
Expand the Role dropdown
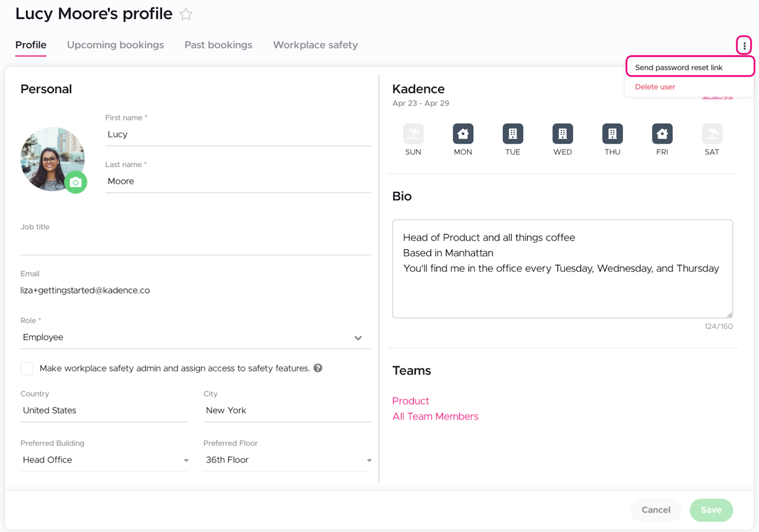coord(358,338)
